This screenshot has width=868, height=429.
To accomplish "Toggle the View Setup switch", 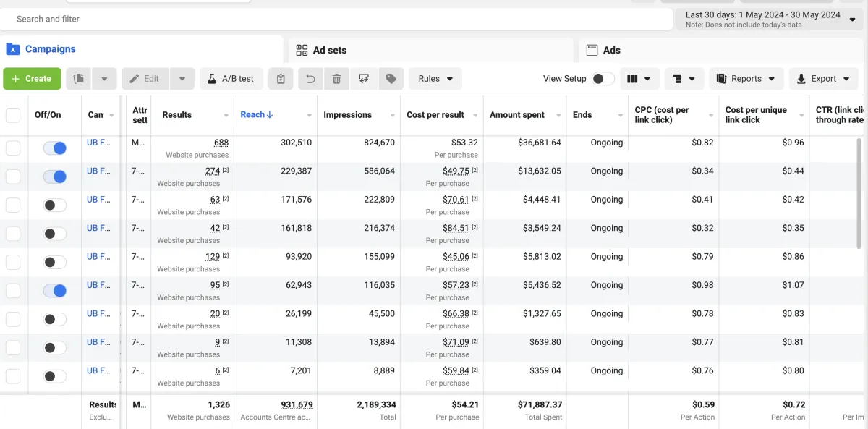I will (603, 79).
